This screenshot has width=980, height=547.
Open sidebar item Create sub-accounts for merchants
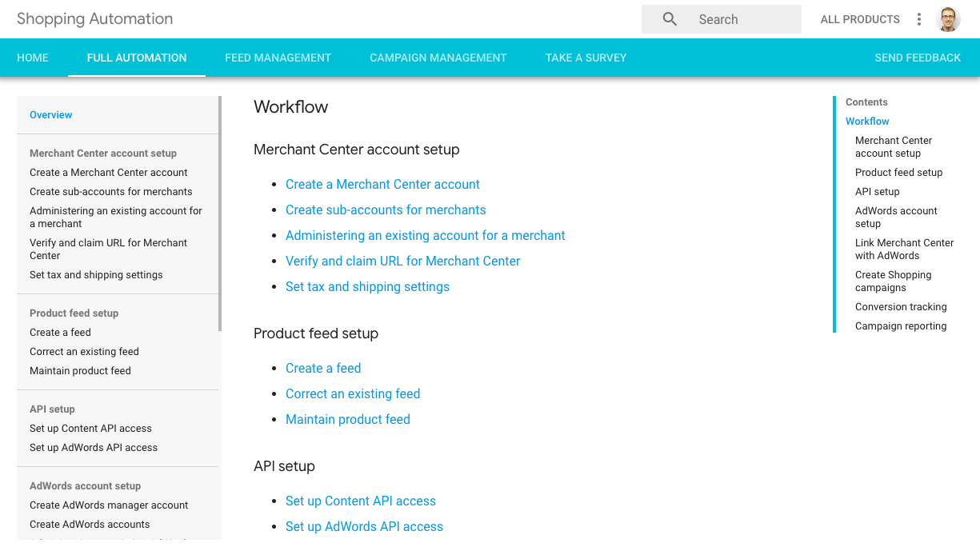(111, 192)
